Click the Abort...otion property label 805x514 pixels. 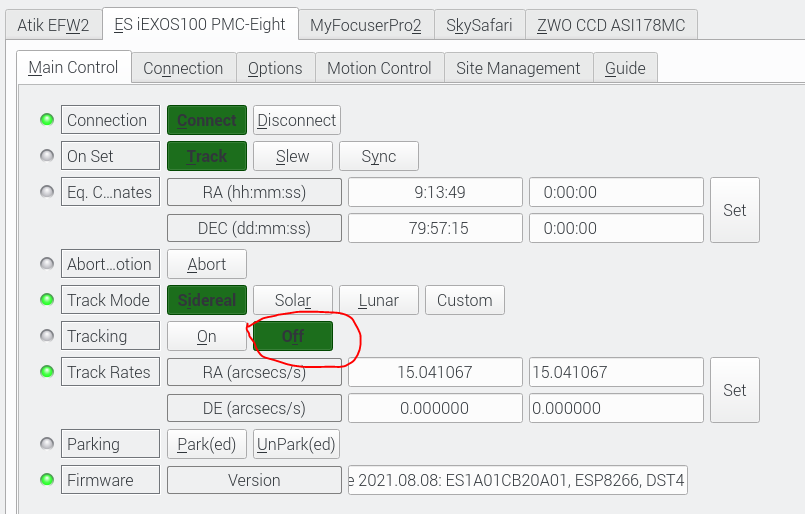click(x=110, y=264)
